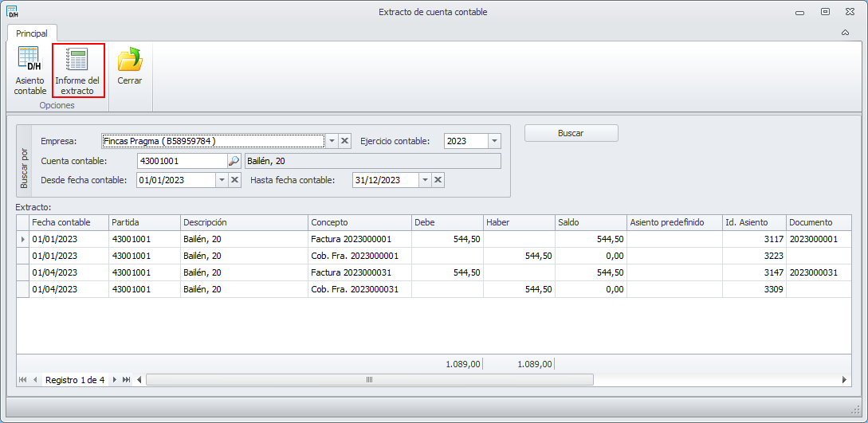Sort by the Debe column header
Screen dimensions: 868x423
point(446,222)
